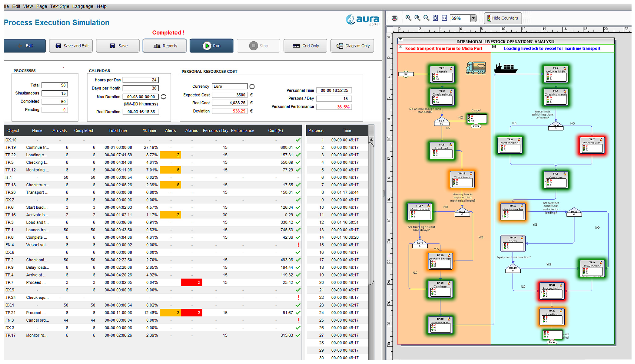Click the Simultaneous processes input field
635x364 pixels.
(55, 93)
